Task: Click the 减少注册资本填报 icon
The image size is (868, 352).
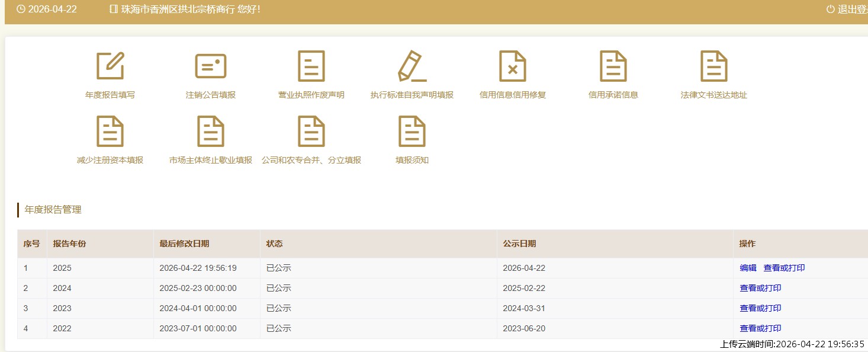Action: [x=110, y=132]
